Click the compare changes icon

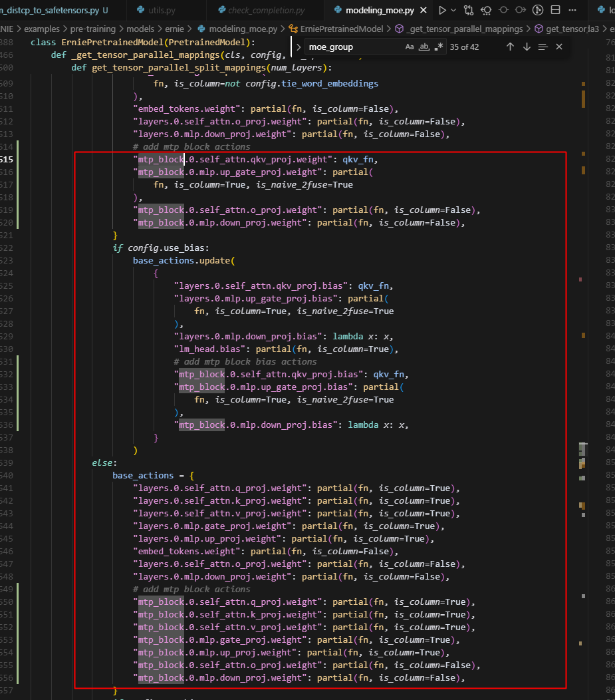tap(470, 11)
